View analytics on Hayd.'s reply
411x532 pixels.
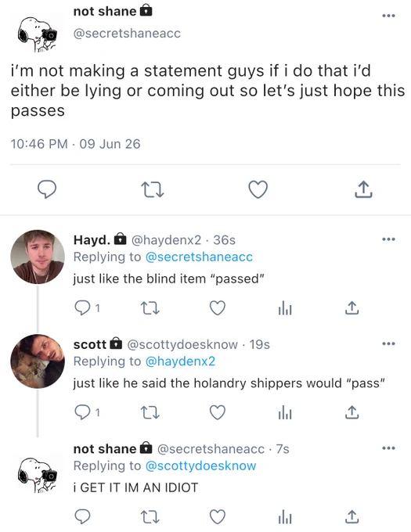(x=285, y=308)
